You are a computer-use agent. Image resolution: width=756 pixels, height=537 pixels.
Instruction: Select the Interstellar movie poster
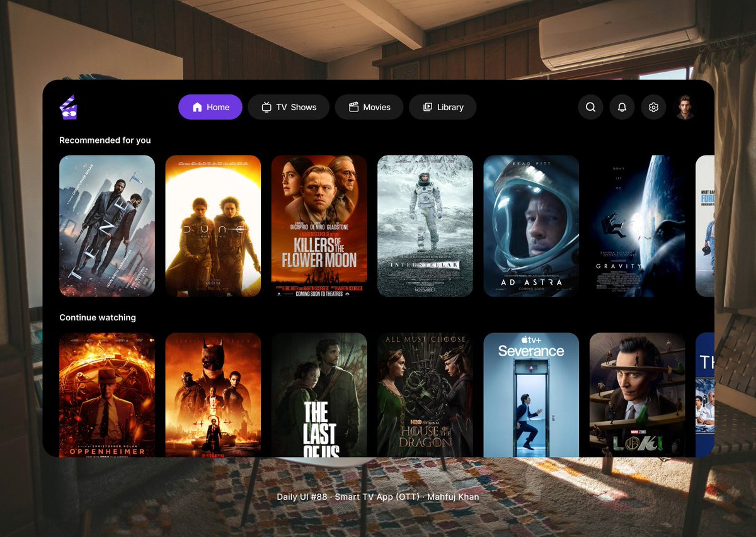(425, 226)
